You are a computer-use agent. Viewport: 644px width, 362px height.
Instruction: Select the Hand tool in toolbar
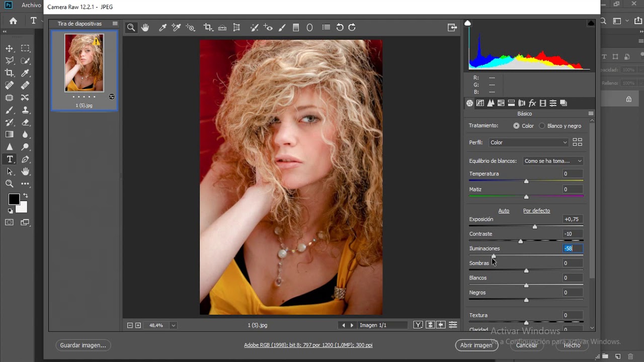pyautogui.click(x=145, y=28)
